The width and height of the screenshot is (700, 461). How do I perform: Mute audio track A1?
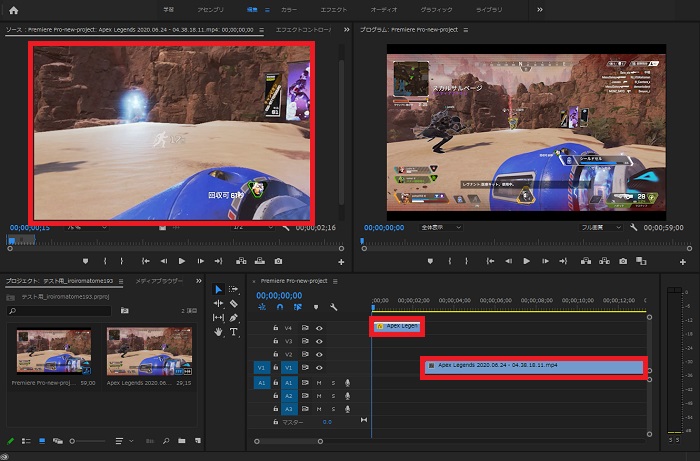coord(319,383)
